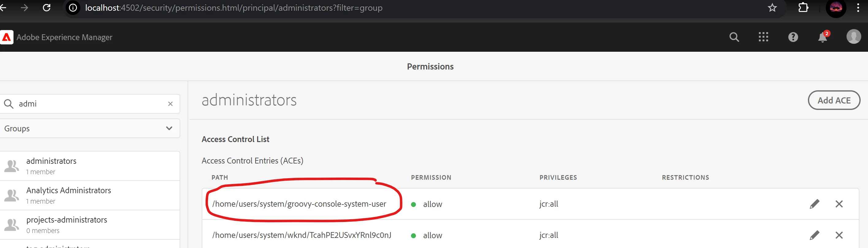Screen dimensions: 868x248
Task: Open the Chrome profile avatar
Action: pyautogui.click(x=836, y=7)
